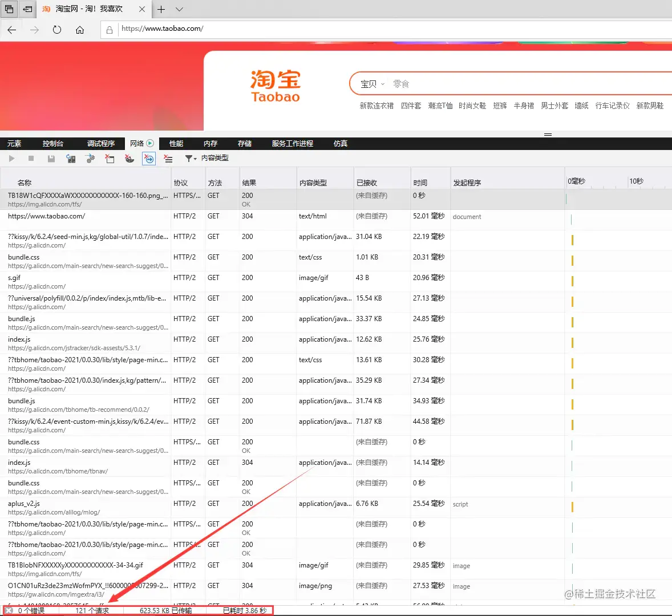The image size is (672, 616).
Task: Click the bypass service worker gears icon
Action: tap(91, 159)
